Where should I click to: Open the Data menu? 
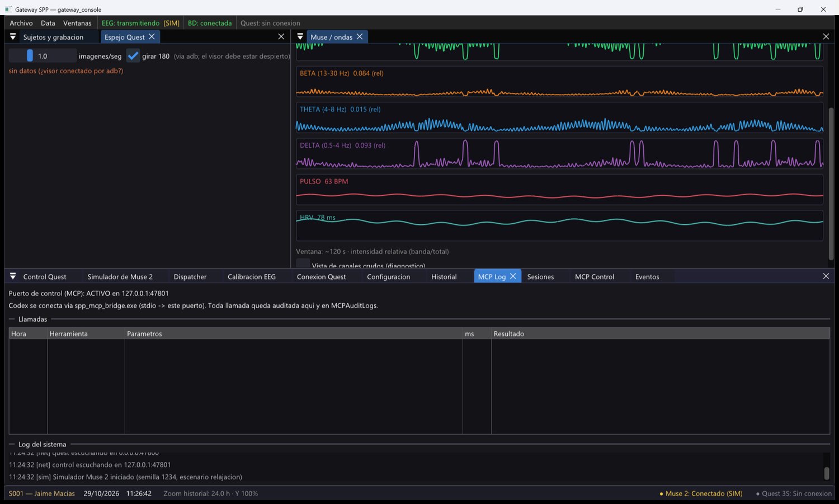48,23
